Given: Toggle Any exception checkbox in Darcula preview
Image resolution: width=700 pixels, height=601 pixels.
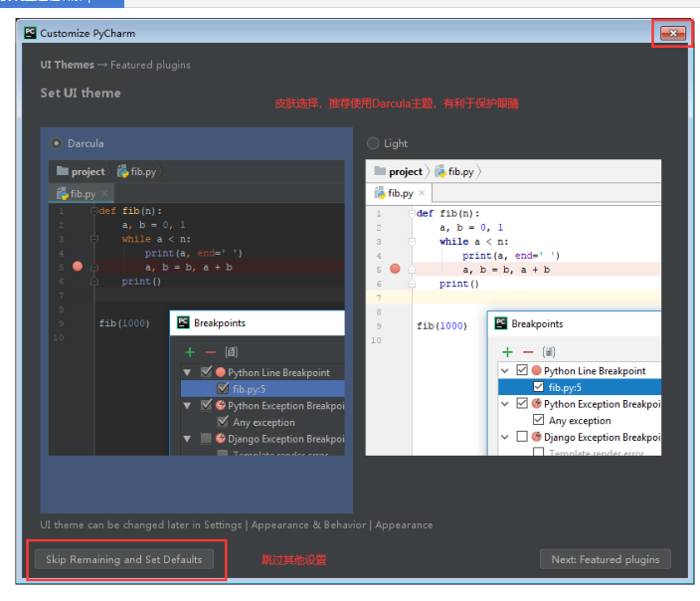Looking at the screenshot, I should coord(223,421).
